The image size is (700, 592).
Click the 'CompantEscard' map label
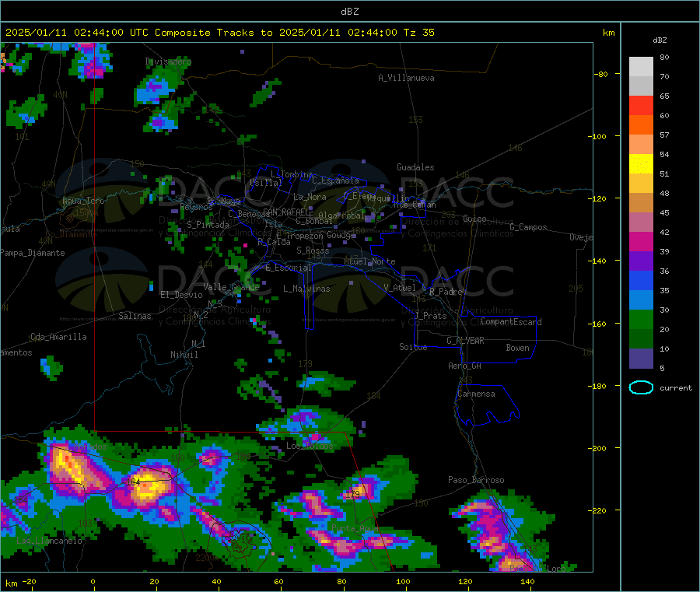coord(511,322)
